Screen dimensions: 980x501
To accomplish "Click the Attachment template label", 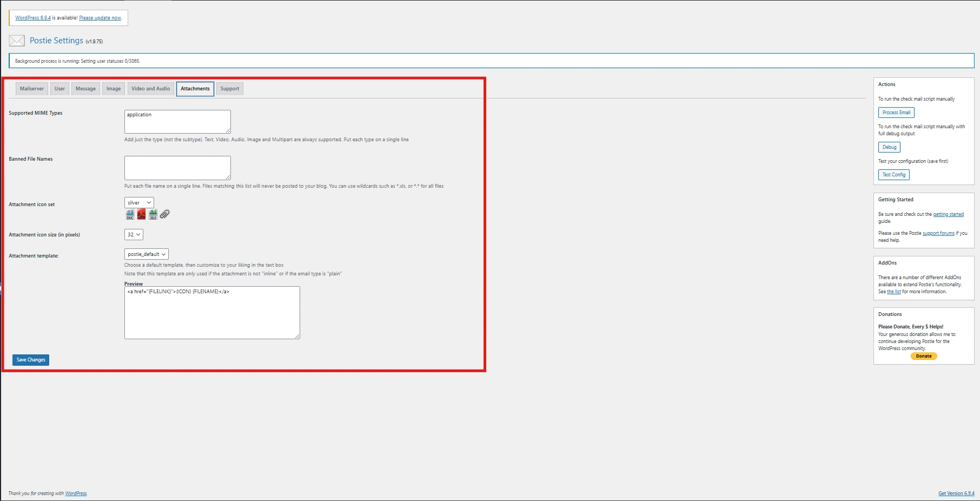I will [34, 256].
